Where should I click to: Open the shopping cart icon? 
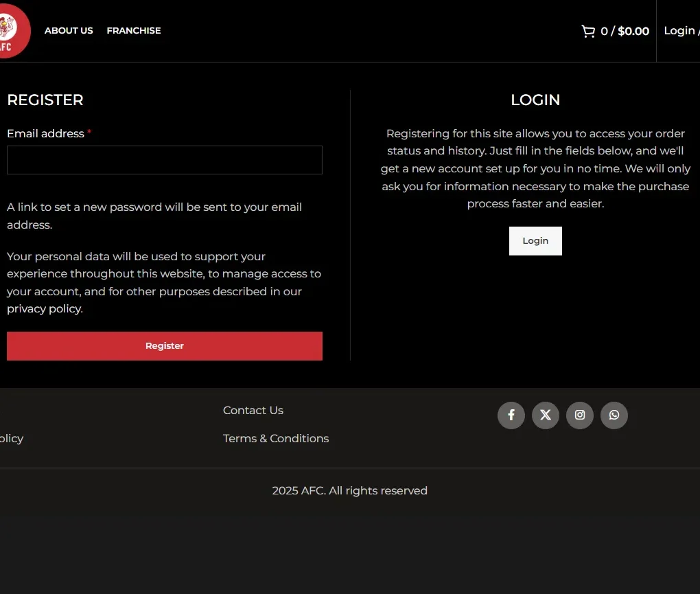coord(588,31)
